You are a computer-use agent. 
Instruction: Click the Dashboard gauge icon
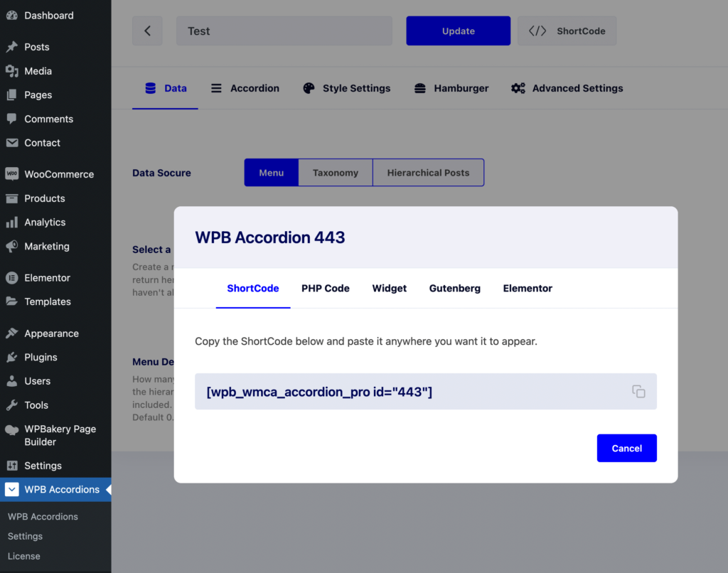12,16
